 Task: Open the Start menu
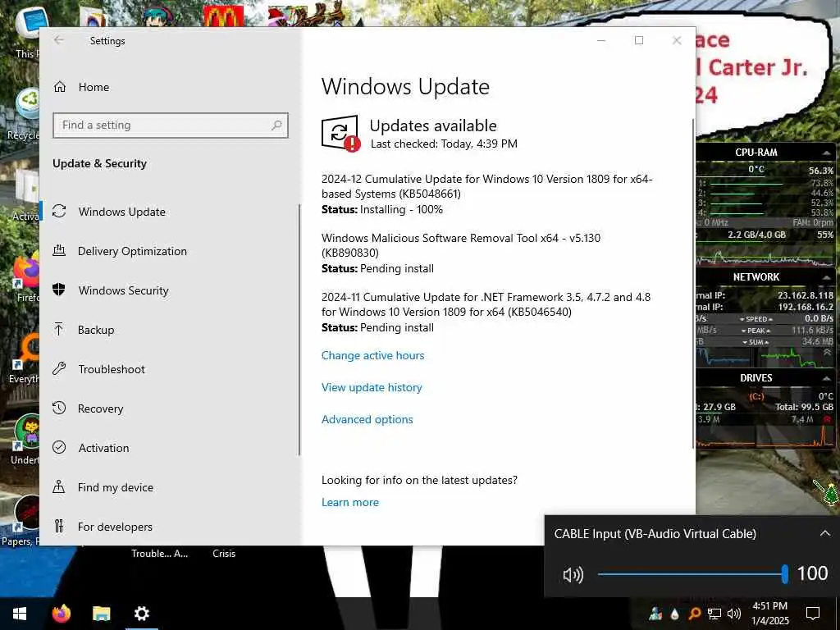pos(20,614)
